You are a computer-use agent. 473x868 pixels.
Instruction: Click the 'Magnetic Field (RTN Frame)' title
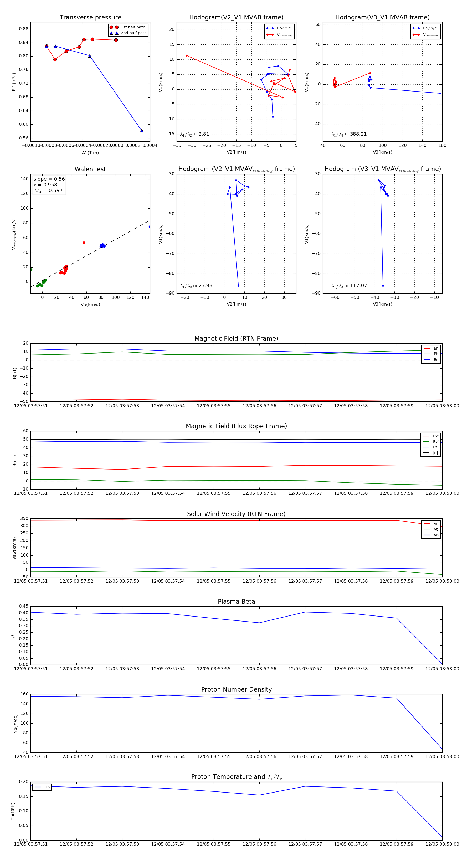click(x=236, y=339)
